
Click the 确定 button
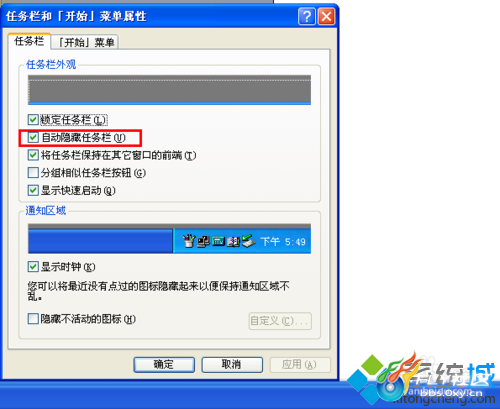[164, 364]
